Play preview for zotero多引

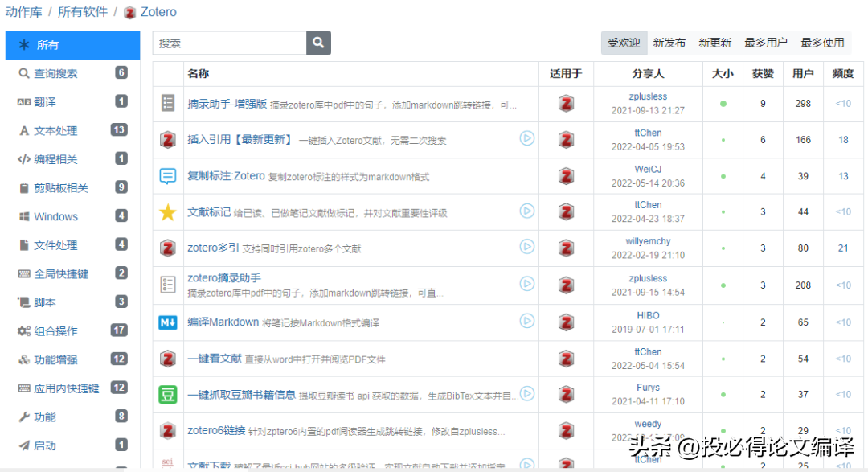click(x=527, y=247)
